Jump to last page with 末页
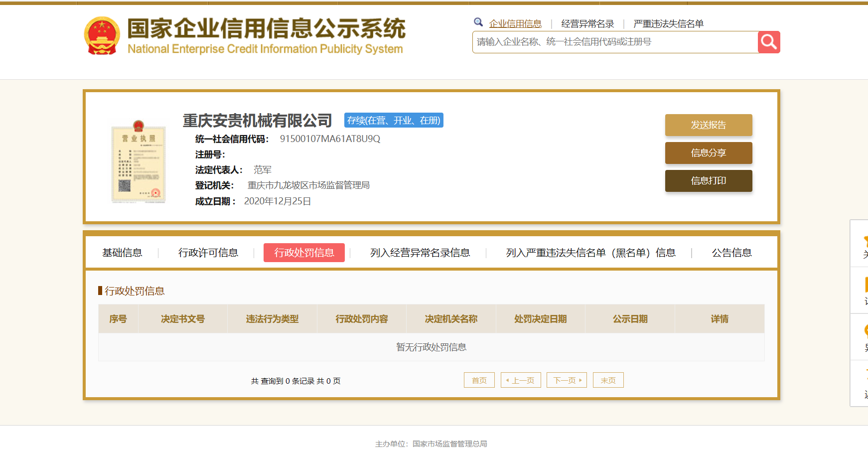Screen dimensions: 868x449 [608, 380]
